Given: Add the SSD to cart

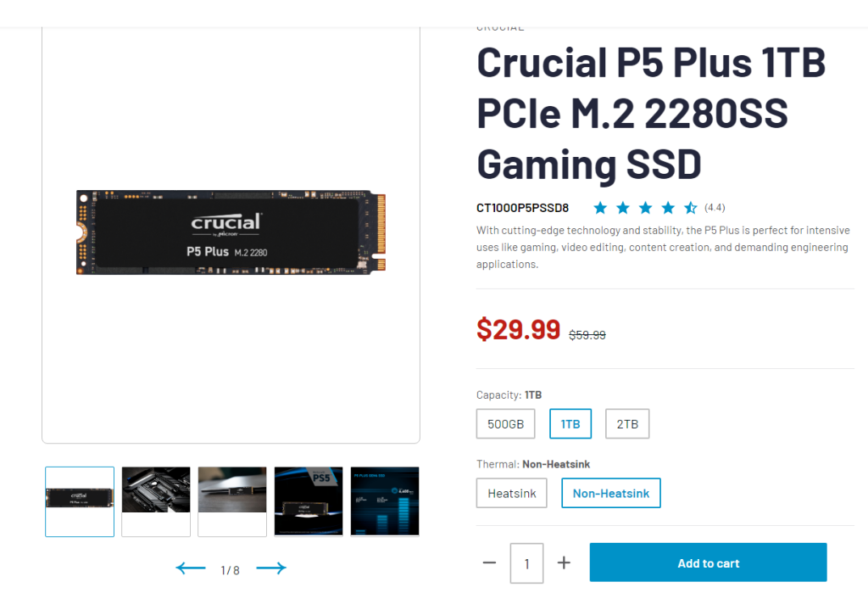Looking at the screenshot, I should (708, 562).
